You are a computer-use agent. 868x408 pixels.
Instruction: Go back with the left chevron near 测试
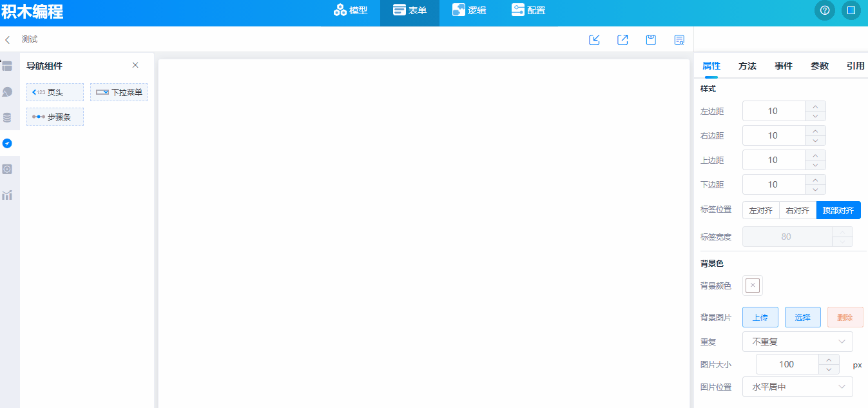[7, 40]
